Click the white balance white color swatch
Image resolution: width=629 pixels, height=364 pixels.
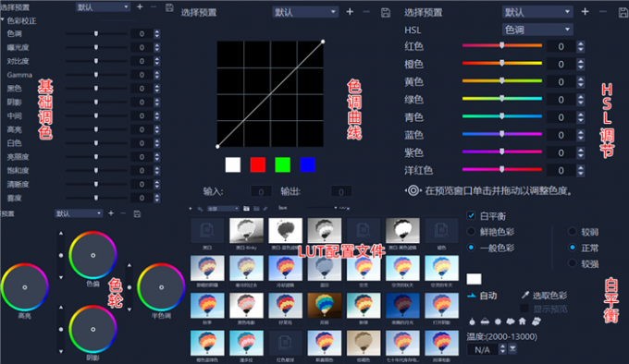tap(474, 279)
